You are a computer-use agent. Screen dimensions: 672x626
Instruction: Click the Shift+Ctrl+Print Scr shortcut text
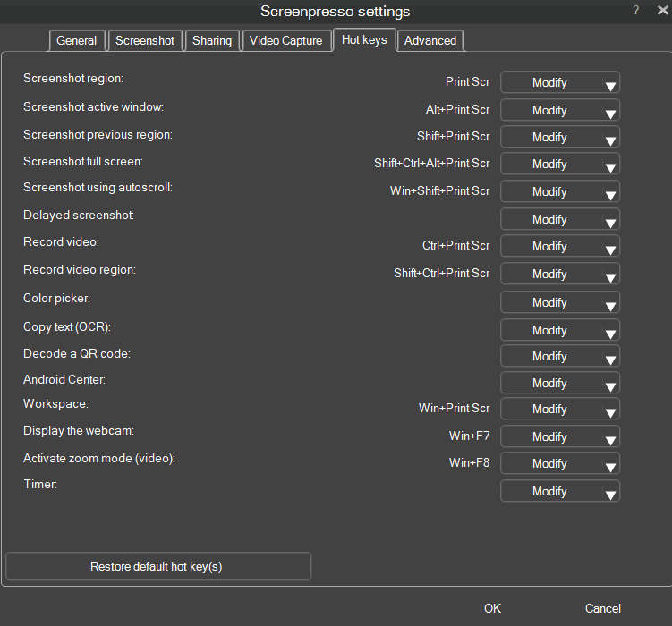[441, 273]
